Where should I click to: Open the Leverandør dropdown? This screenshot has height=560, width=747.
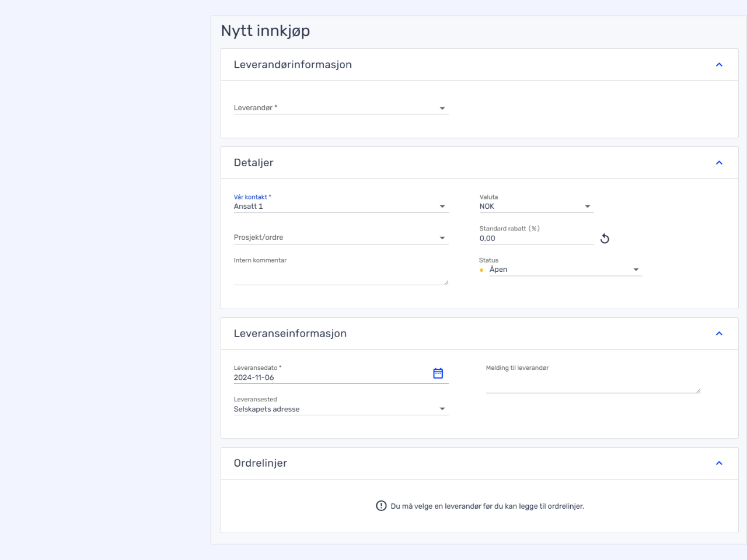pos(341,108)
